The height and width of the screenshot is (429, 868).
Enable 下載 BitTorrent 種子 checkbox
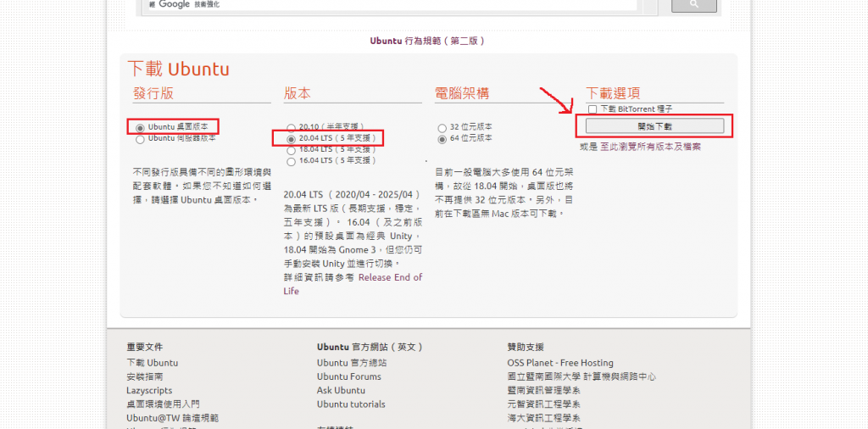(593, 109)
